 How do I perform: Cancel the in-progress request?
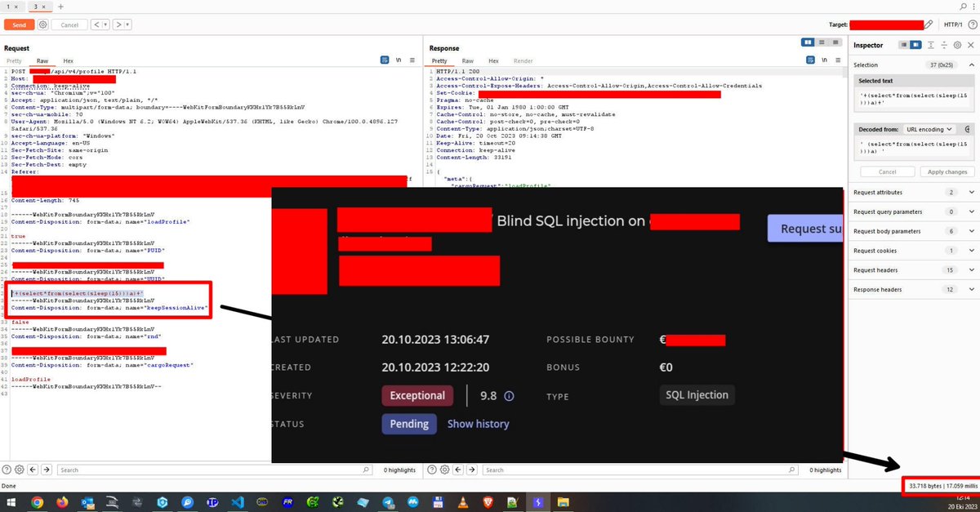coord(69,25)
